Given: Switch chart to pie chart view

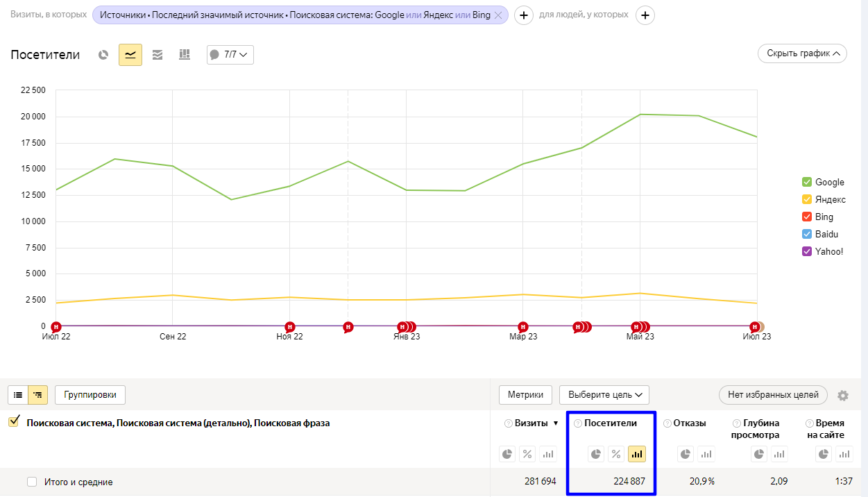Looking at the screenshot, I should tap(103, 55).
